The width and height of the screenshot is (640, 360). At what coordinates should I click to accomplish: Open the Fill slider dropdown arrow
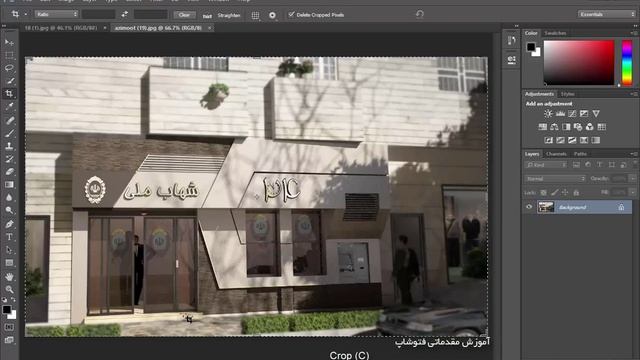pos(632,192)
